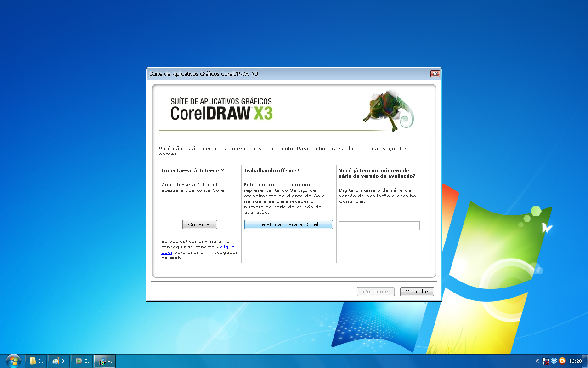Click the 'Digite o número de série' instruction text
Viewport: 588px width, 368px height.
(x=378, y=195)
